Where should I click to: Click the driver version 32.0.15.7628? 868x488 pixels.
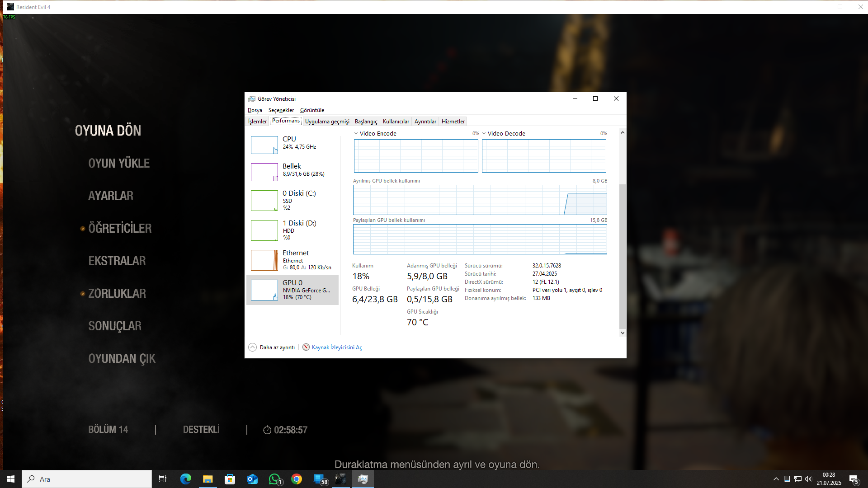click(x=547, y=266)
